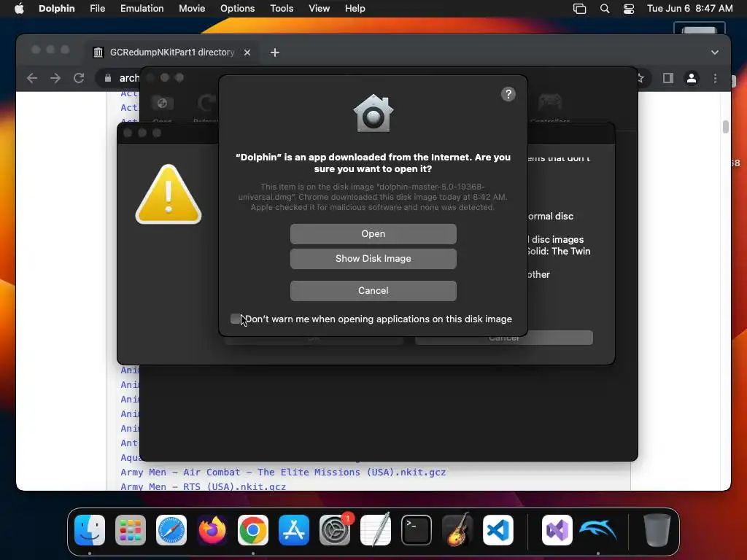View site security lock info
The height and width of the screenshot is (560, 747).
[108, 78]
